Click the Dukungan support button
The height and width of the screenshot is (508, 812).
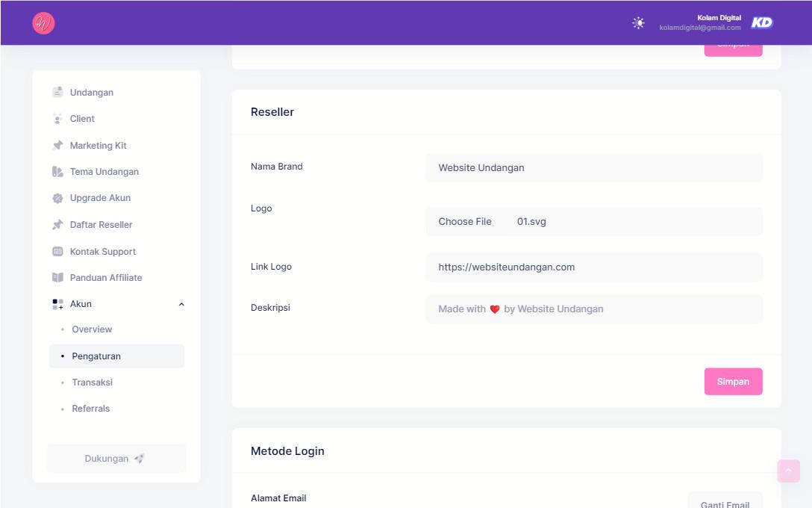point(116,459)
